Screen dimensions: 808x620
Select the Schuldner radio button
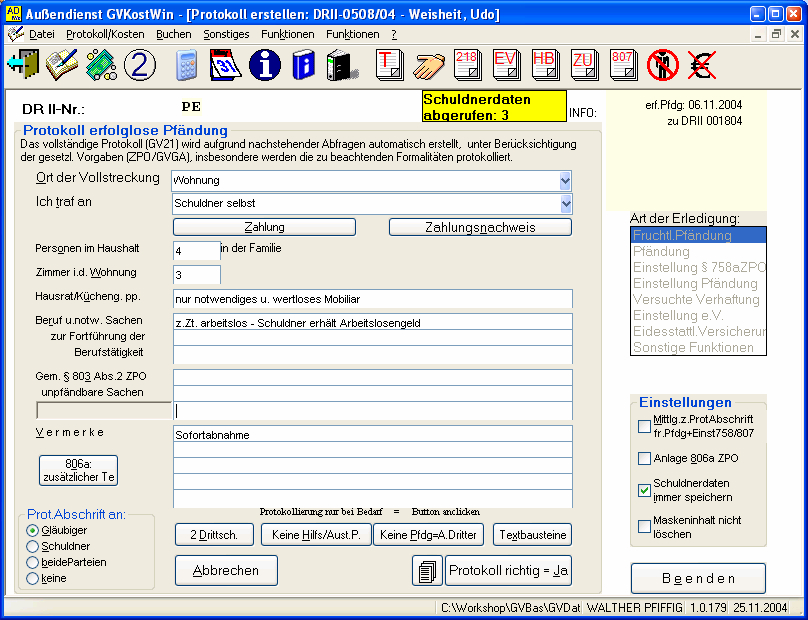tap(33, 546)
